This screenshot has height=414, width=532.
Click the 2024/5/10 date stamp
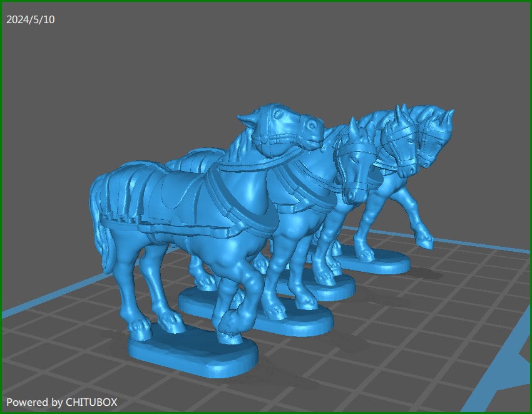(x=29, y=19)
